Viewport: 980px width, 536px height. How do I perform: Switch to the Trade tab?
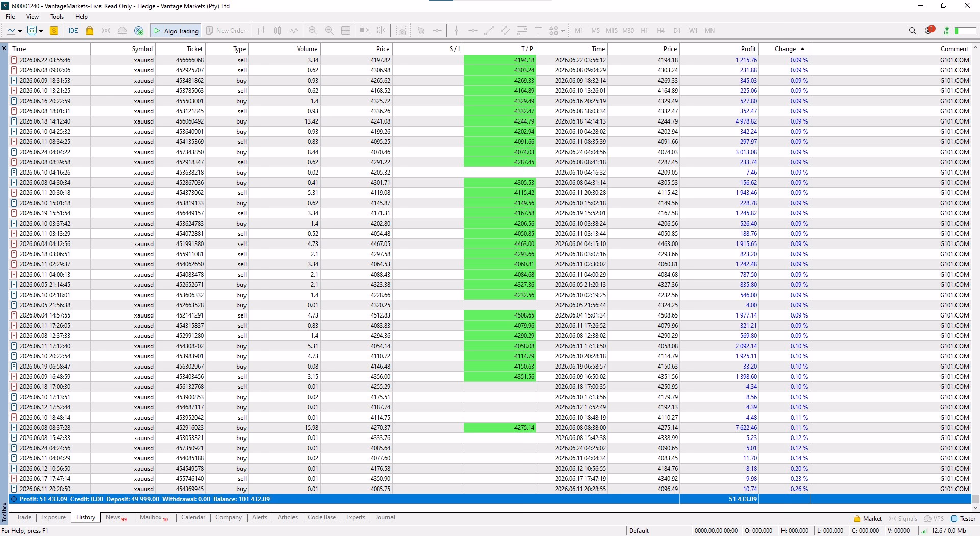point(24,517)
